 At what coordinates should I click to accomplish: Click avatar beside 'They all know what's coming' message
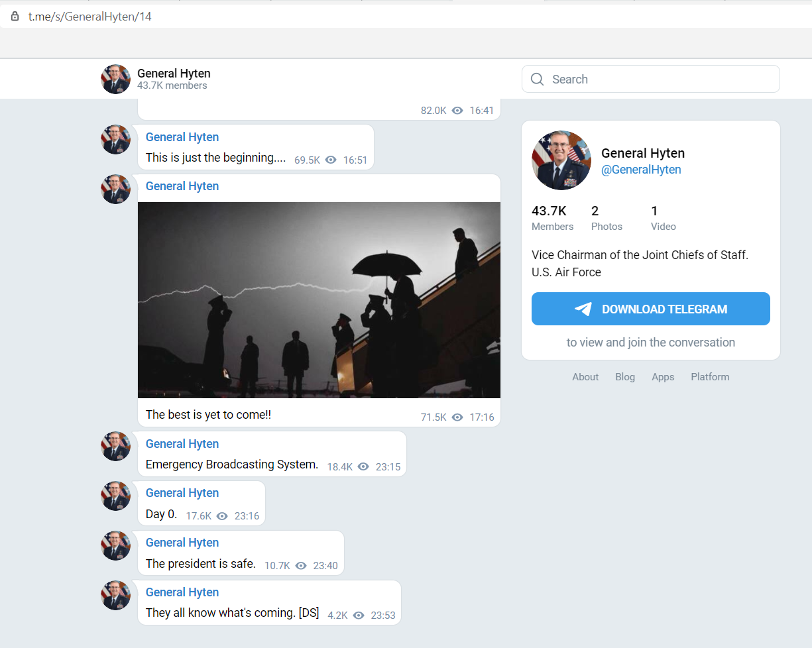point(115,595)
